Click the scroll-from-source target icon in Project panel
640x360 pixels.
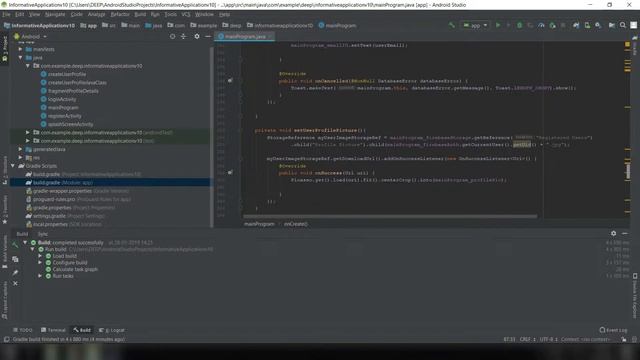point(172,36)
